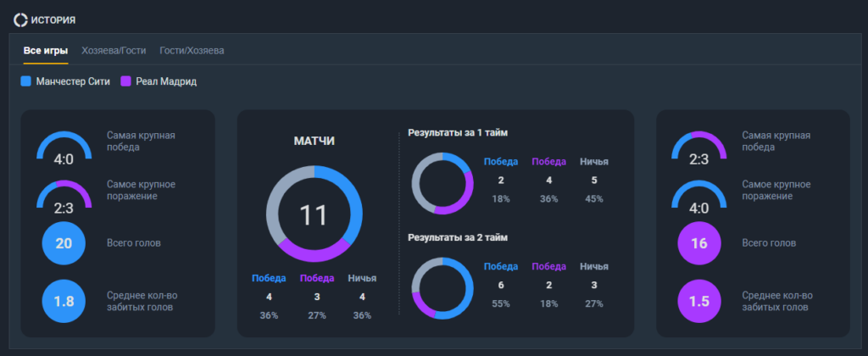The height and width of the screenshot is (356, 868).
Task: Click the 55% win value for second half
Action: click(x=501, y=303)
